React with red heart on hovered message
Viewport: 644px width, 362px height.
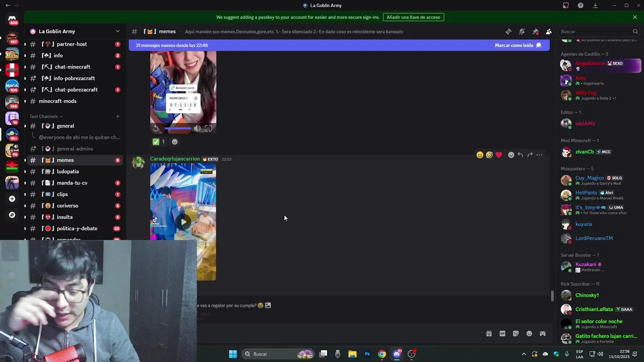(x=499, y=155)
